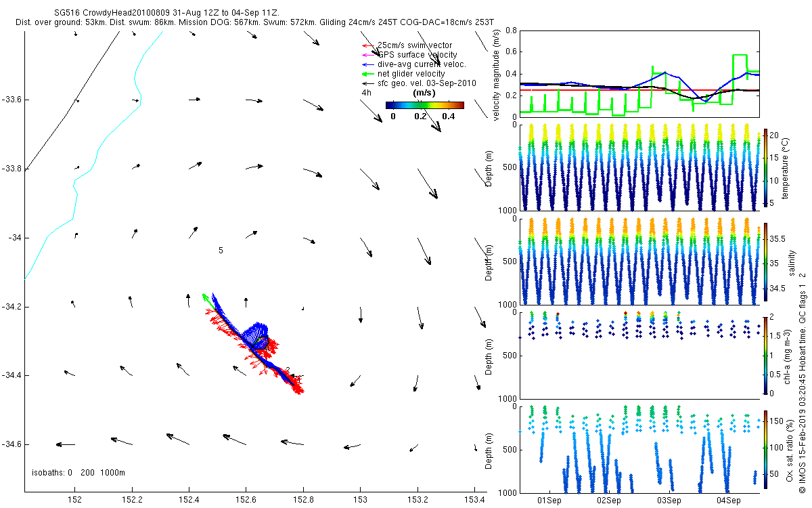Click the '0.8' tick on velocity magnitude axis
Image resolution: width=812 pixels, height=508 pixels.
511,31
